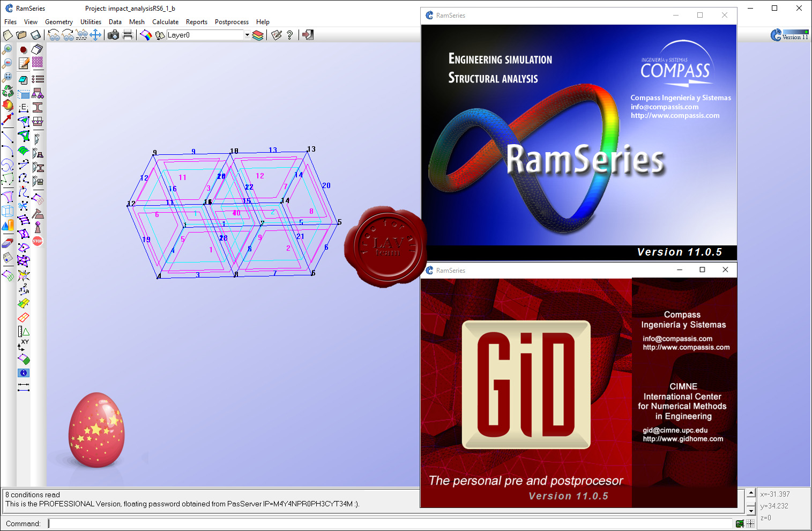Click the Version 11 Compass logo button

[x=789, y=35]
